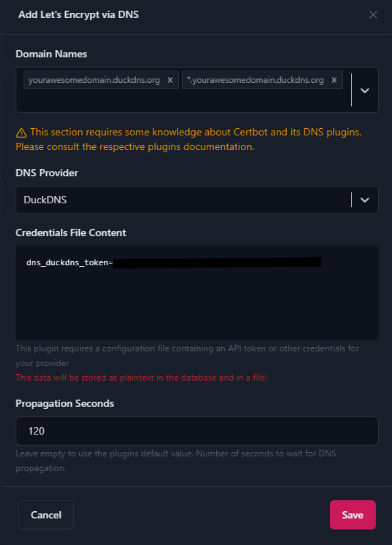Click the red plaintext storage warning text
The image size is (392, 545).
coord(141,378)
